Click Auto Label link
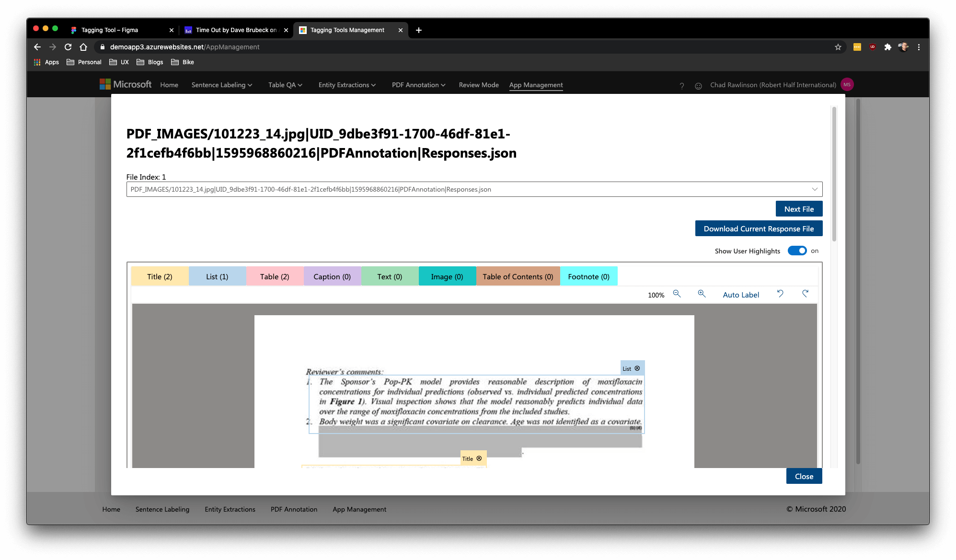The image size is (956, 560). point(741,295)
